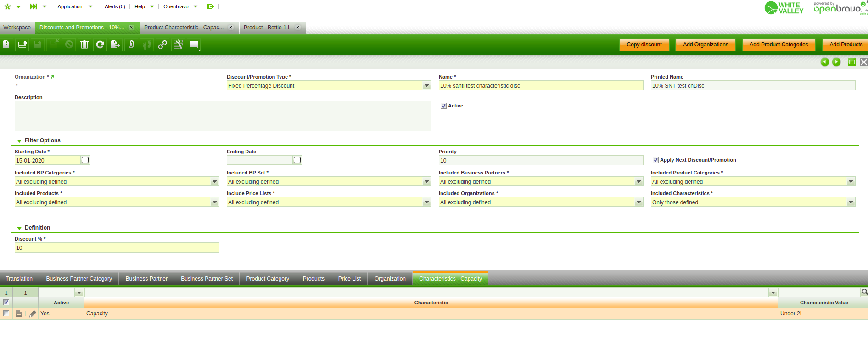Screen dimensions: 868x348
Task: Go to the previous record arrow
Action: 825,62
